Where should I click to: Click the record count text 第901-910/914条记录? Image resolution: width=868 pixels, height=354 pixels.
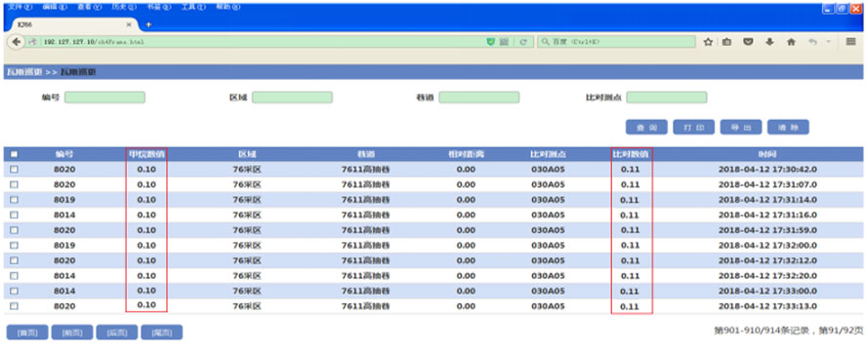coord(762,331)
